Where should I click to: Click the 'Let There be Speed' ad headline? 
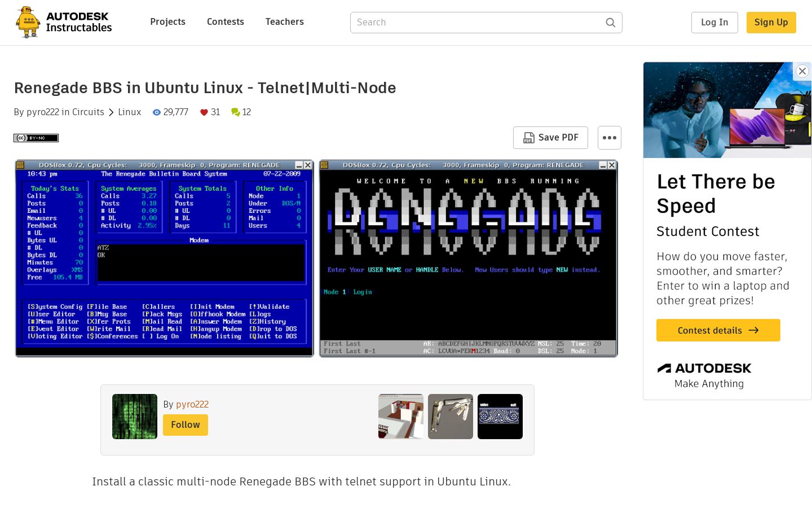tap(716, 194)
